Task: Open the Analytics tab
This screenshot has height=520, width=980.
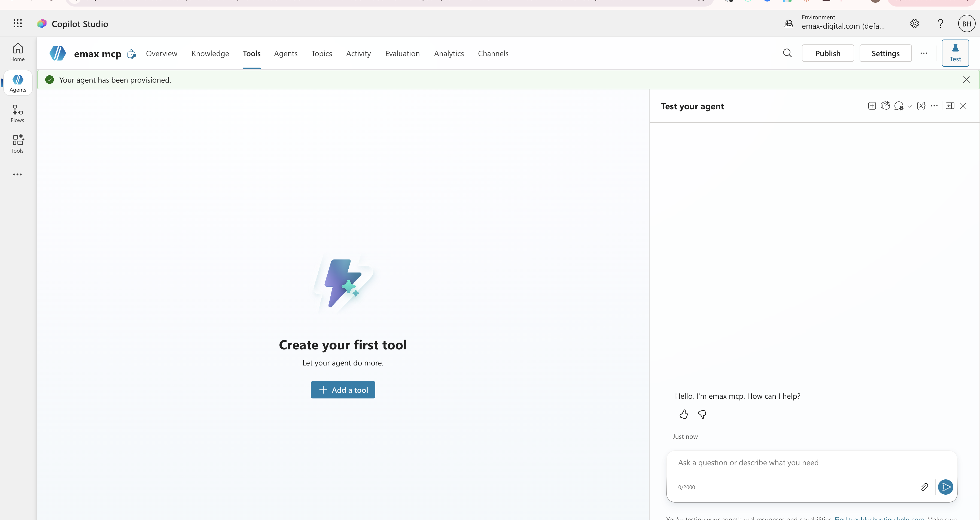Action: tap(449, 54)
